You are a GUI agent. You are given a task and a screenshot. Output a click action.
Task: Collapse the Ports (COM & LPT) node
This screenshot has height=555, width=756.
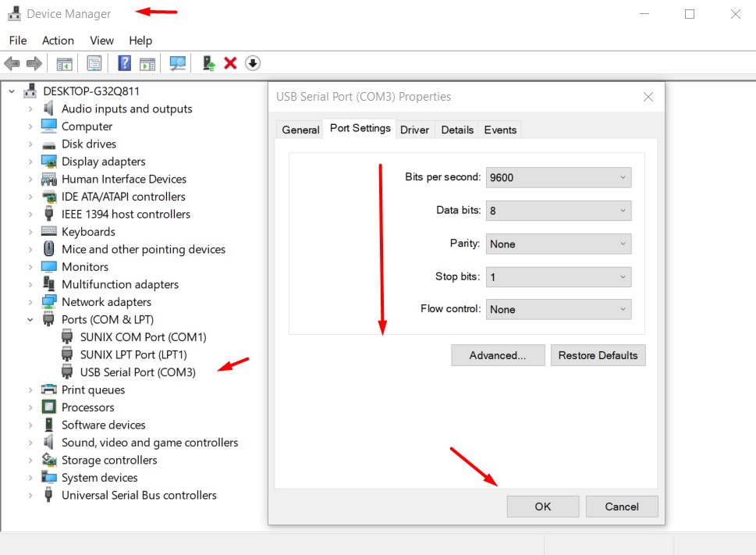(x=30, y=319)
